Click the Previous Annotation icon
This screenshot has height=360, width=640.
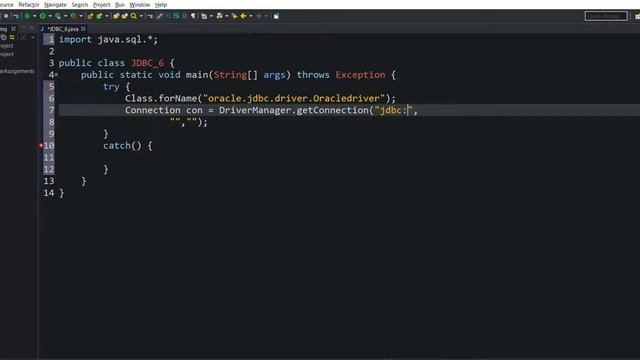(220, 16)
